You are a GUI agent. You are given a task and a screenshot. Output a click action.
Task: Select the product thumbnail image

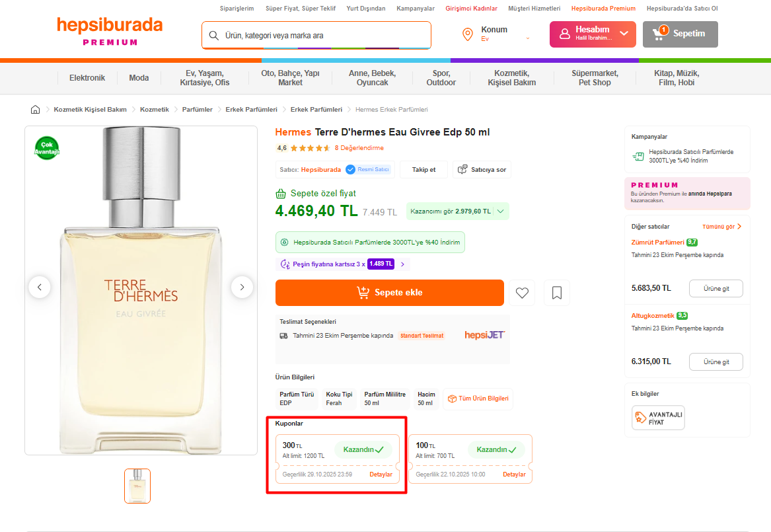click(x=137, y=486)
